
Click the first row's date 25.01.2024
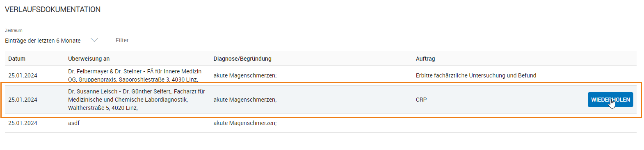pyautogui.click(x=23, y=75)
